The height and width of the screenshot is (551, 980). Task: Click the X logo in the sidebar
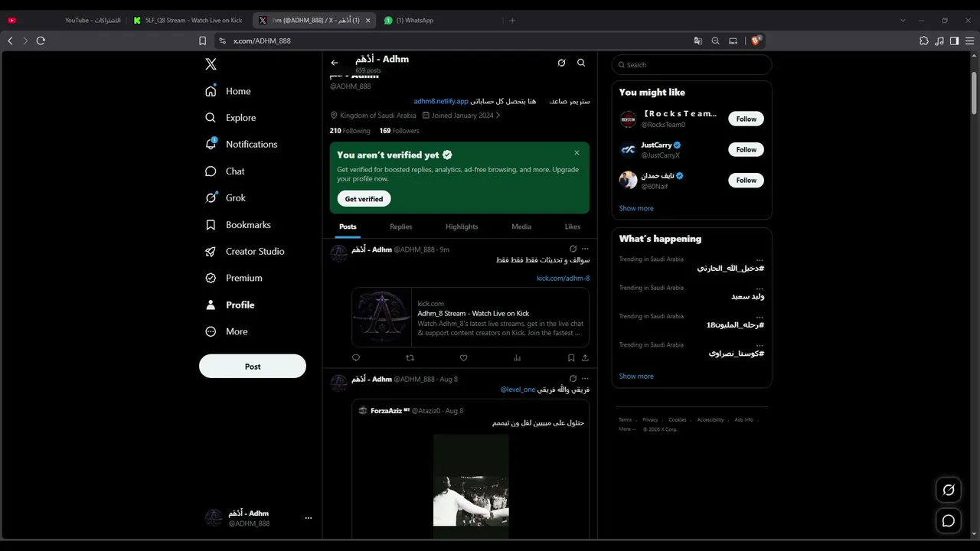click(x=211, y=64)
